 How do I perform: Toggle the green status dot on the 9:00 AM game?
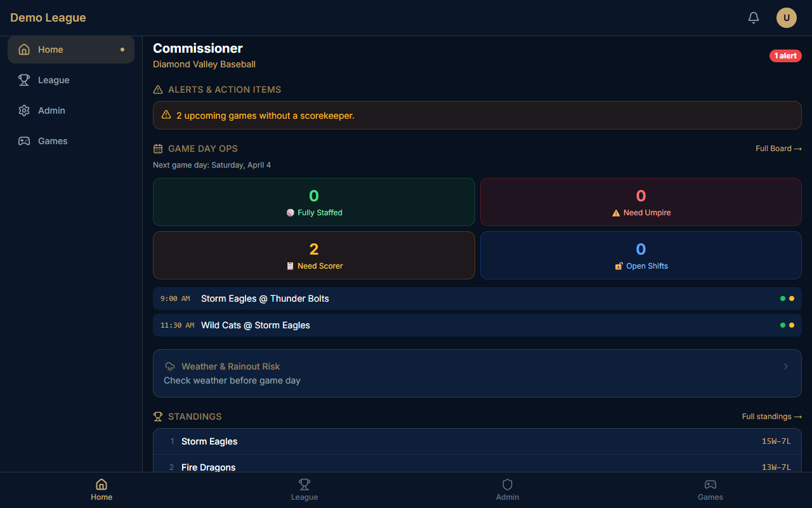click(782, 298)
